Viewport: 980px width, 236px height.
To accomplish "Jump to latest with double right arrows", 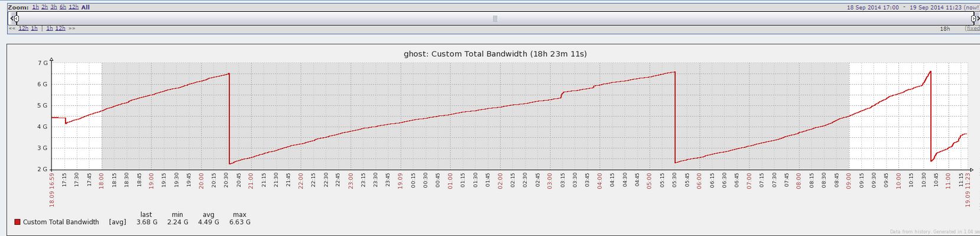I will [72, 28].
